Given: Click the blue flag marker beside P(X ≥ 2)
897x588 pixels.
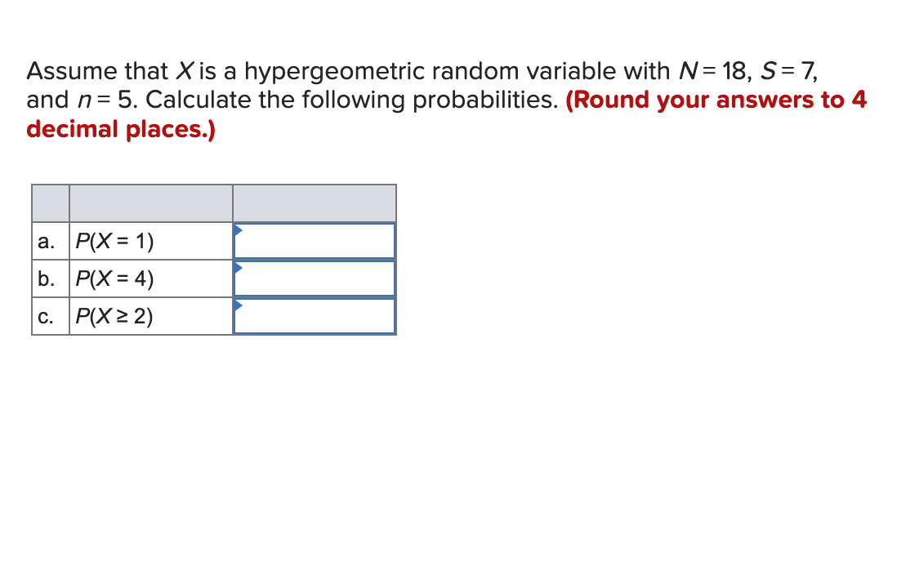Looking at the screenshot, I should pos(238,305).
